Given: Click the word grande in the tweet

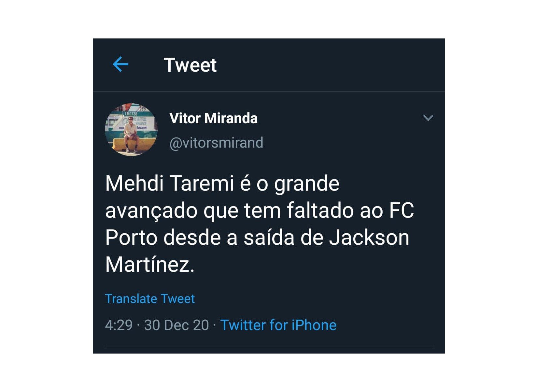Looking at the screenshot, I should [x=306, y=184].
